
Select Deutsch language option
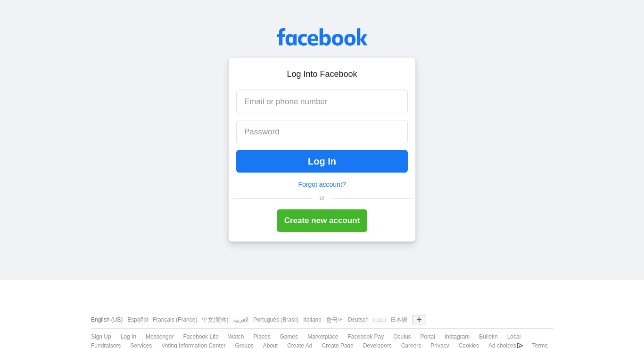(358, 320)
